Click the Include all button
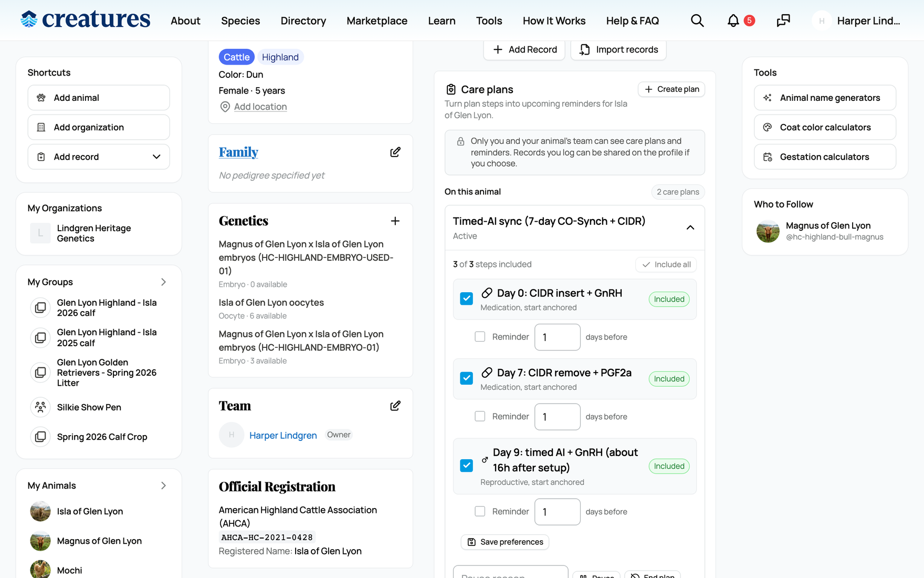The width and height of the screenshot is (924, 578). pyautogui.click(x=666, y=264)
